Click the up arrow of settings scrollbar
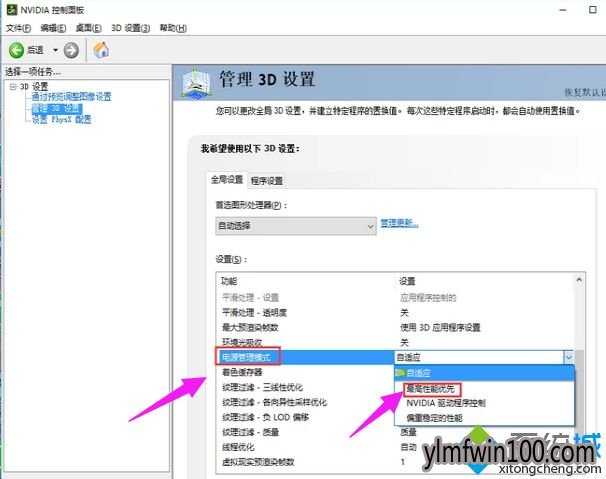 [x=579, y=280]
